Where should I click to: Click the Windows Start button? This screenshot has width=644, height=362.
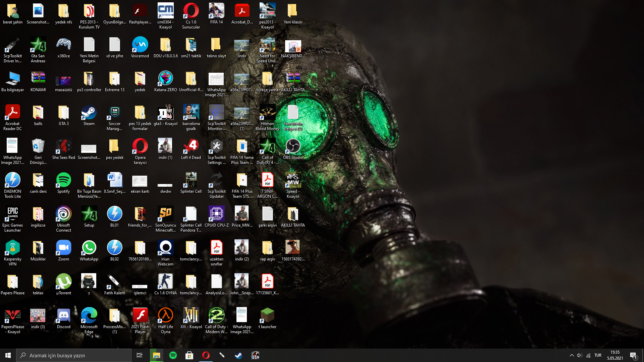coord(8,355)
